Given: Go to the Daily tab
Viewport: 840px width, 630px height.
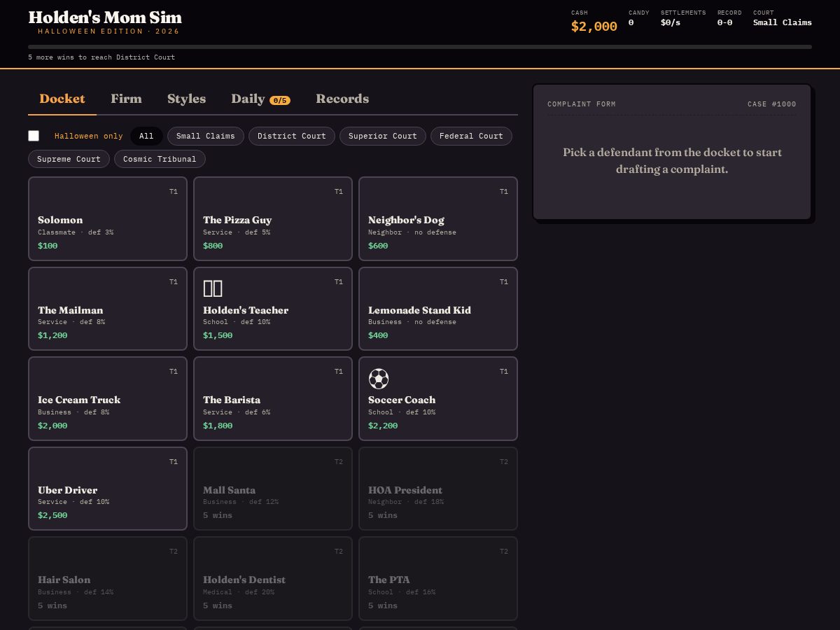Looking at the screenshot, I should [260, 99].
